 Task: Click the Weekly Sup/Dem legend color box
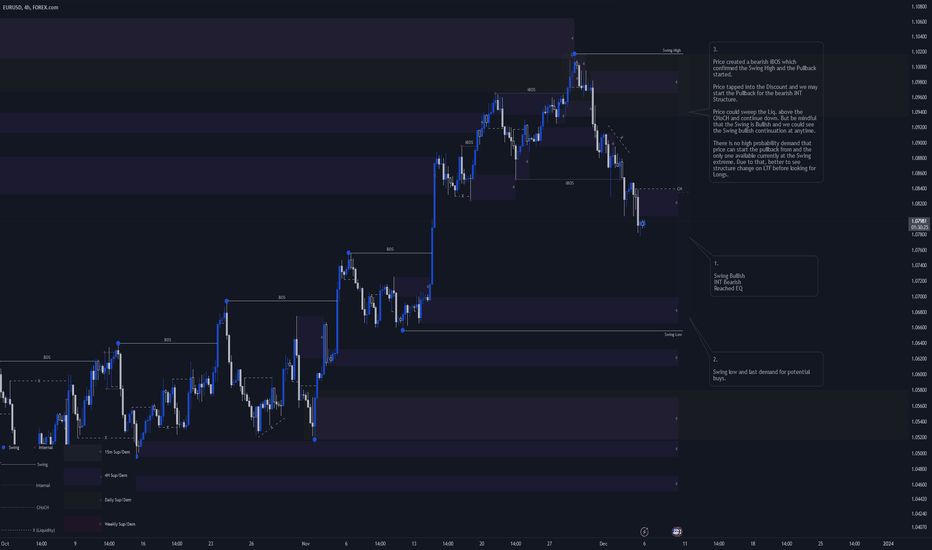coord(83,524)
